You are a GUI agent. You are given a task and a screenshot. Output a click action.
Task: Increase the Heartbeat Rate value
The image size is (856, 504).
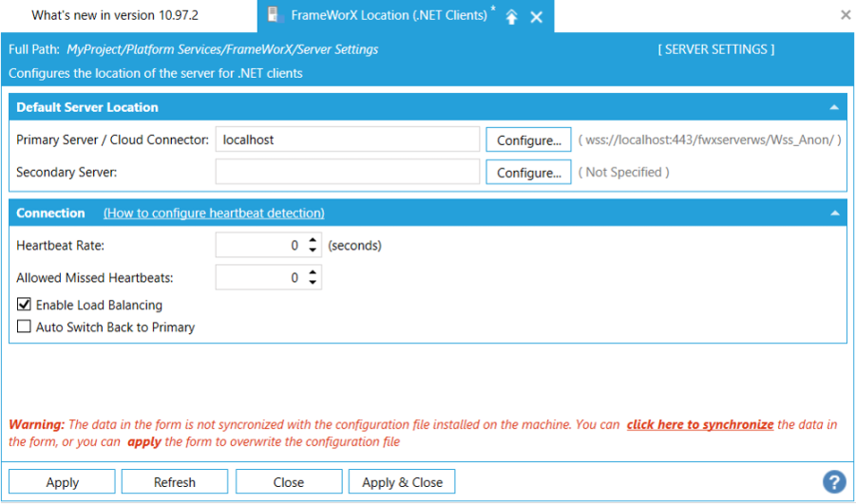tap(313, 240)
